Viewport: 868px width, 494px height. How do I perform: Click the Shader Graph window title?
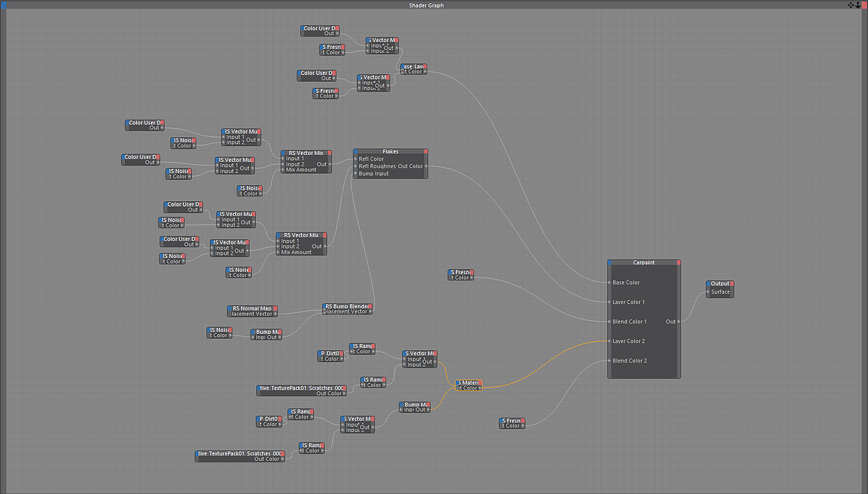(x=426, y=5)
